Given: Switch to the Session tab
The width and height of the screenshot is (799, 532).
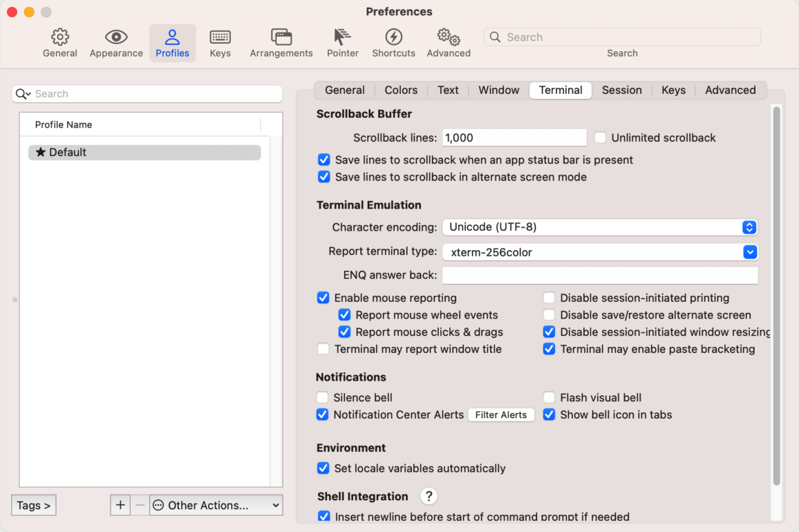Looking at the screenshot, I should click(x=621, y=91).
